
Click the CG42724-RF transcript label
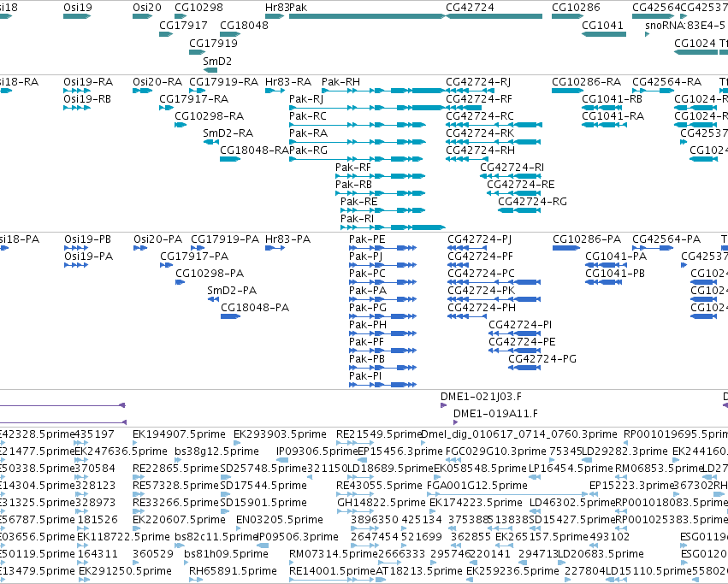tap(479, 99)
